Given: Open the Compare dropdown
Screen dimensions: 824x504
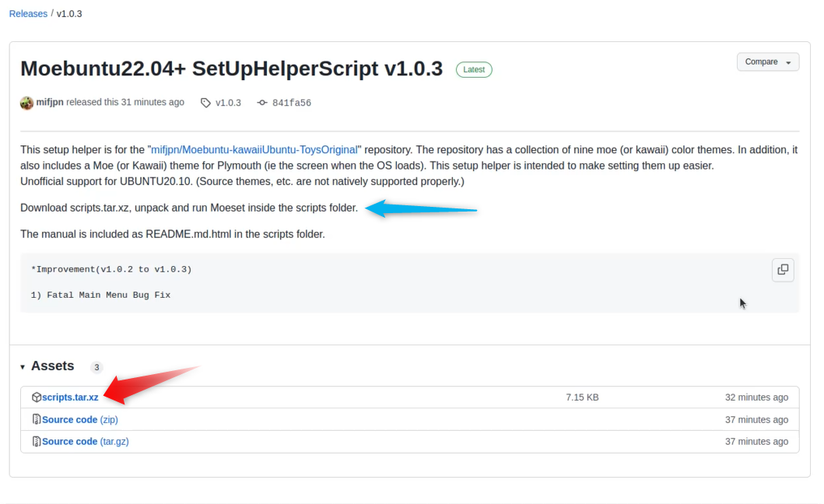Looking at the screenshot, I should [767, 62].
